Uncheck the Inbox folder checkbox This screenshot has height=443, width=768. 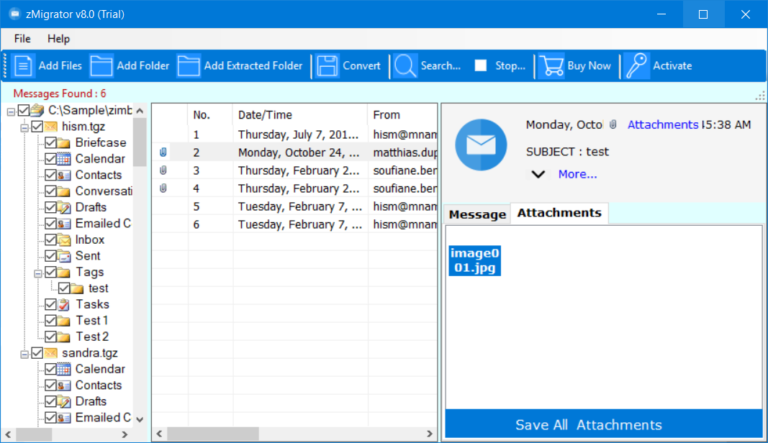coord(50,240)
